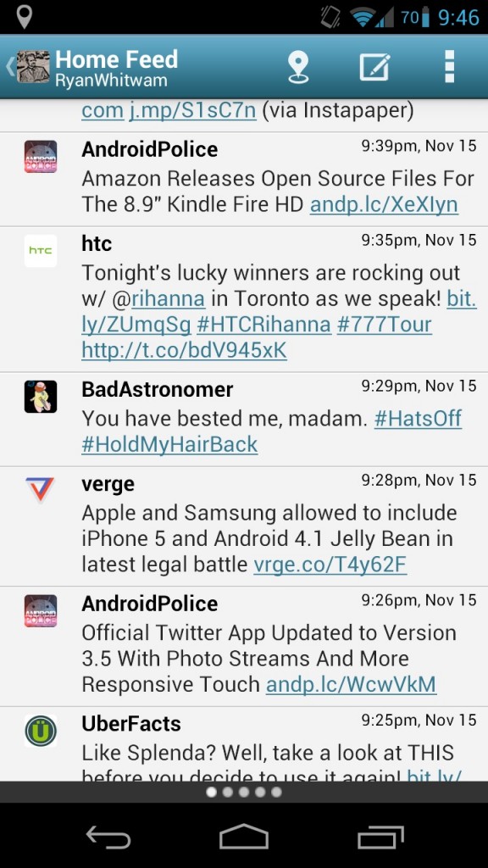Open the andp.lc/XeXIyn link
Screen dimensions: 488x868
384,205
